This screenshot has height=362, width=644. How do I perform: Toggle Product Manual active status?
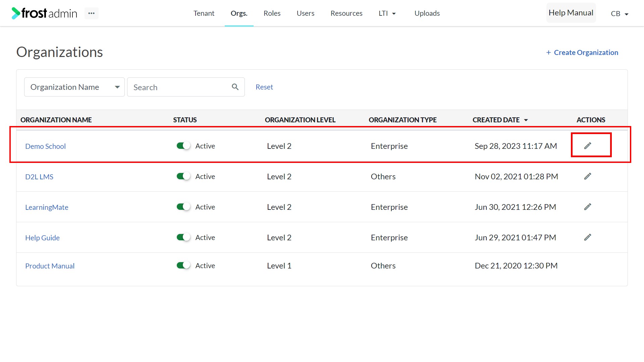[x=183, y=265]
